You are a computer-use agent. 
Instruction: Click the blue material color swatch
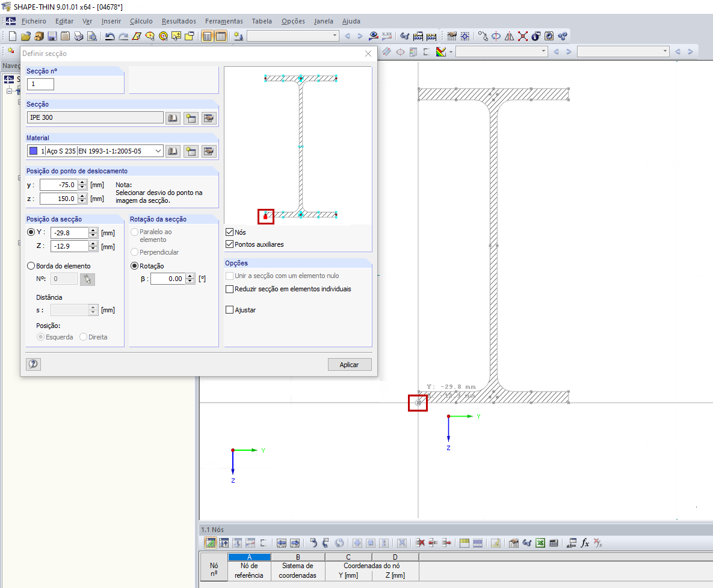click(x=33, y=151)
